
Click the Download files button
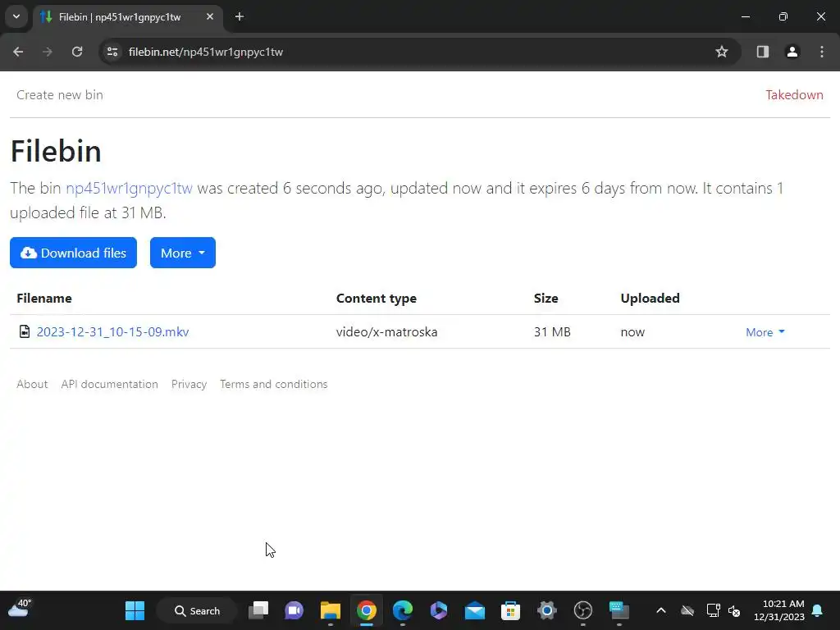pyautogui.click(x=73, y=253)
